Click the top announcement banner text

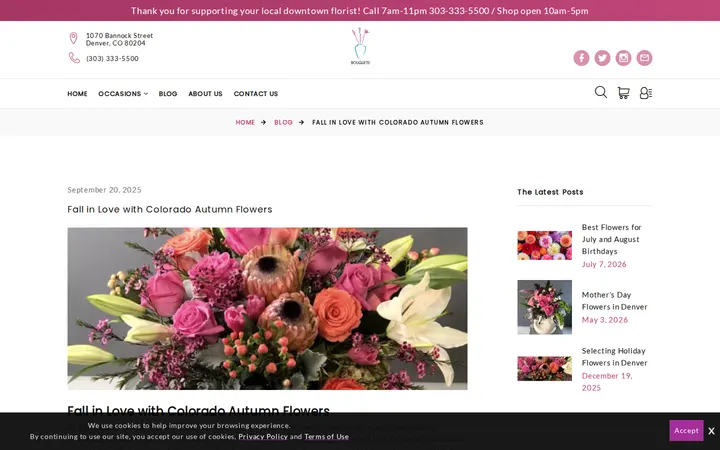coord(360,11)
